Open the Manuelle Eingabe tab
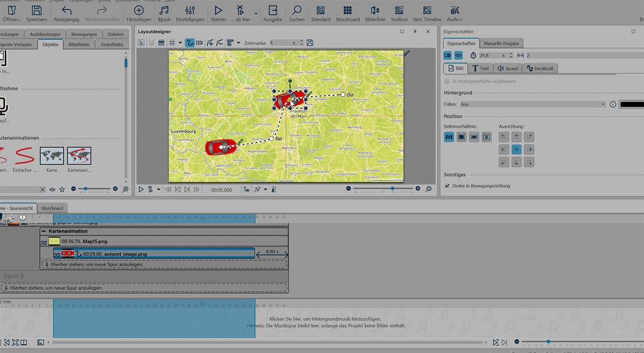The image size is (644, 353). pos(501,44)
